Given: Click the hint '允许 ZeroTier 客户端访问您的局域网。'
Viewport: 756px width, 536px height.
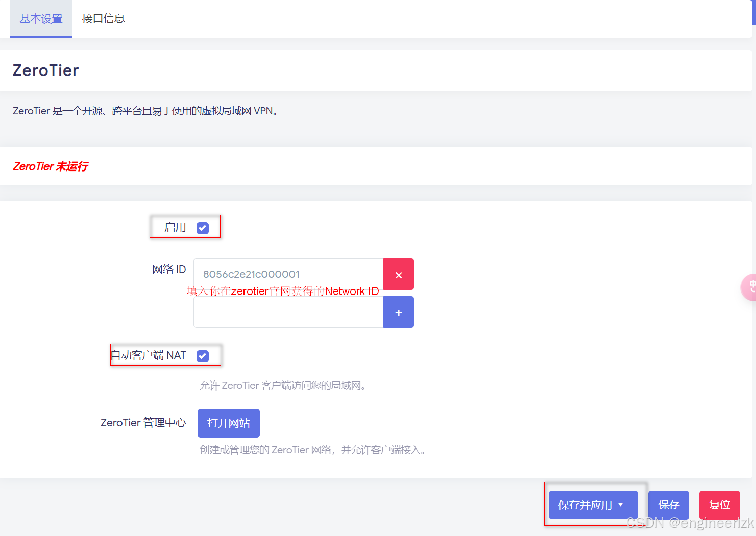Looking at the screenshot, I should point(283,385).
